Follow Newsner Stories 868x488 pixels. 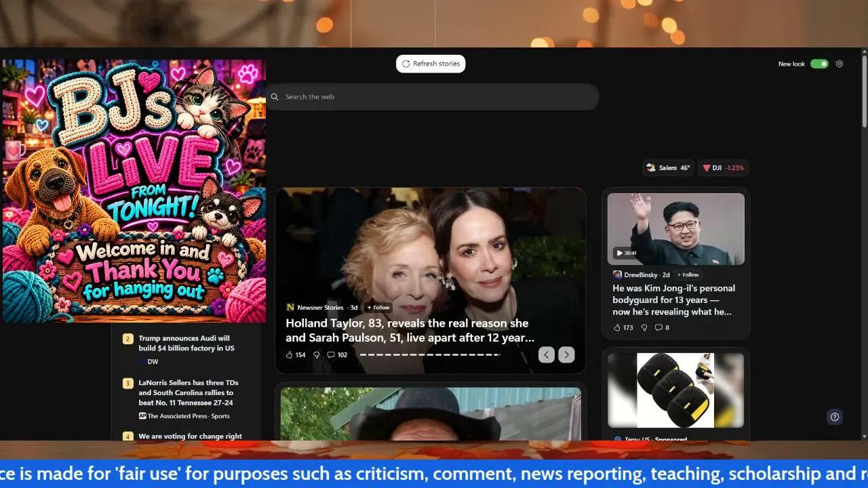[378, 308]
